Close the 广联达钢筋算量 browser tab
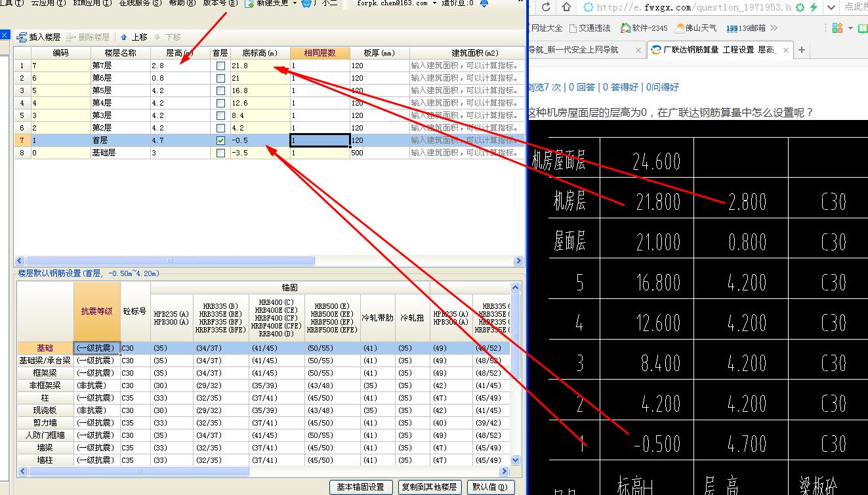 pyautogui.click(x=785, y=50)
